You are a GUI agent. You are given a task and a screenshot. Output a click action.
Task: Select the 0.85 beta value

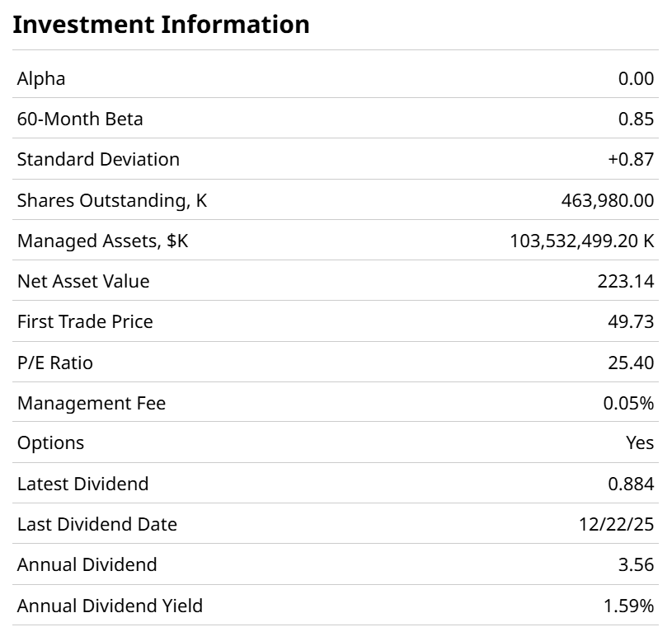pyautogui.click(x=636, y=119)
